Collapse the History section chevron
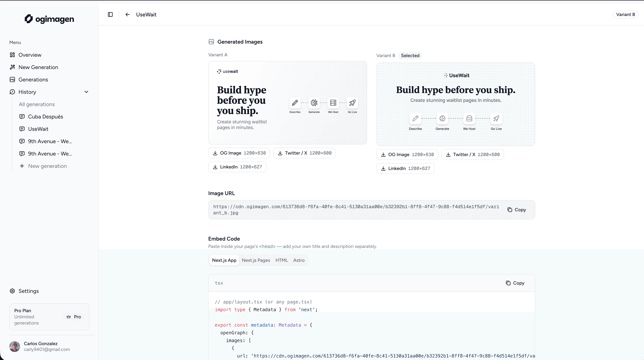The width and height of the screenshot is (644, 360). click(87, 92)
